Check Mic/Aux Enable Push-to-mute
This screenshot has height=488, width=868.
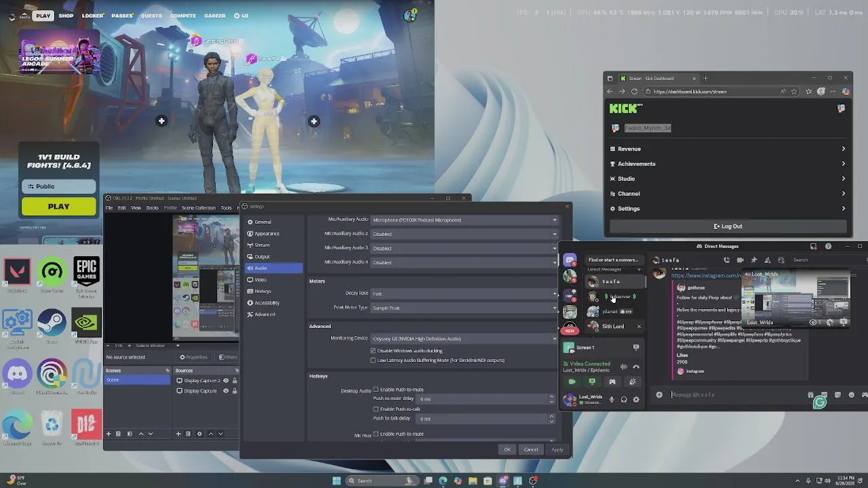click(376, 434)
